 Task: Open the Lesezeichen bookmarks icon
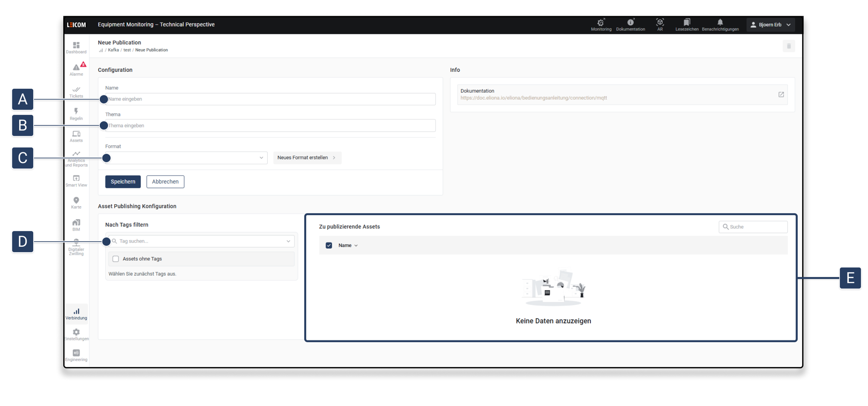click(x=686, y=24)
